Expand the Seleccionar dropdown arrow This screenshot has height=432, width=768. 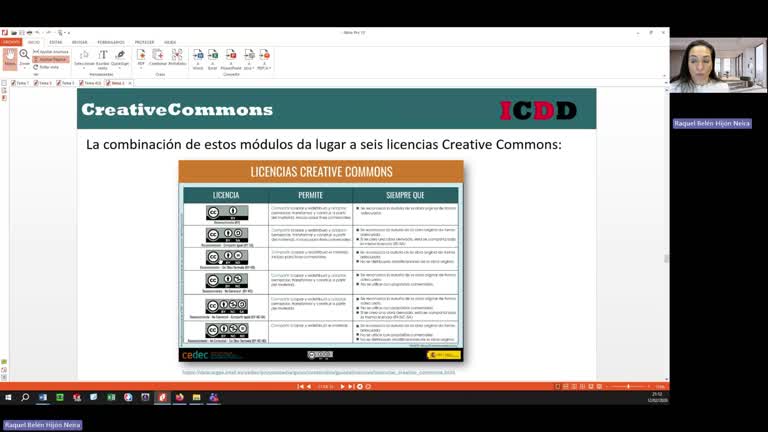click(84, 68)
